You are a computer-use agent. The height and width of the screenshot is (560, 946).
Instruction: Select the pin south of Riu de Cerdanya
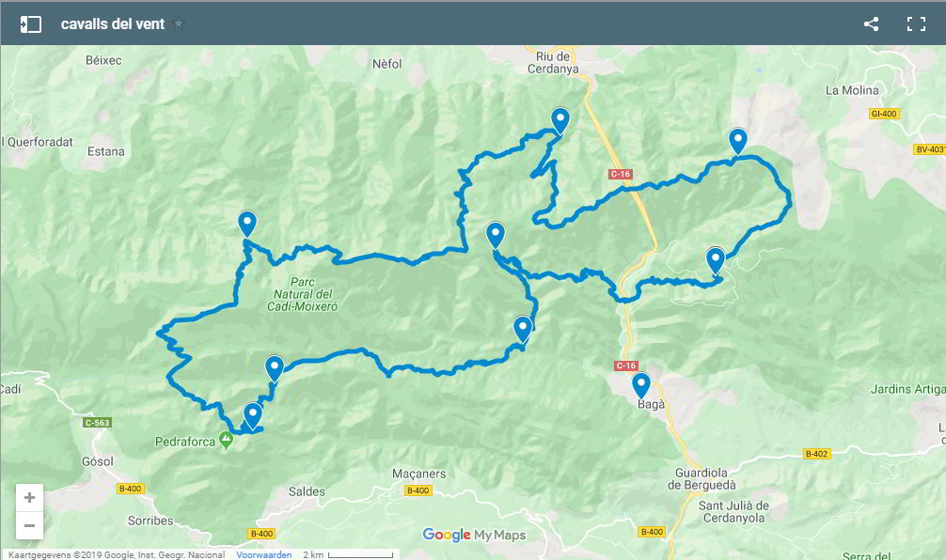[x=560, y=121]
